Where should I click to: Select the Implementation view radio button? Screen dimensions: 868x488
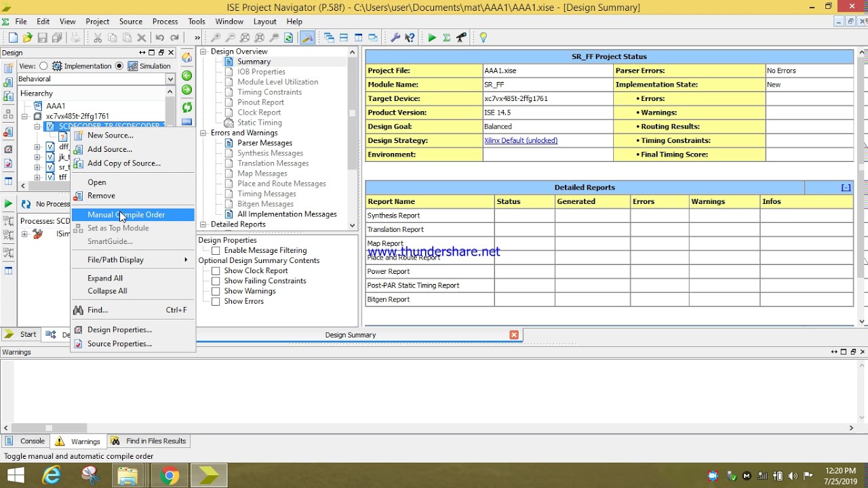point(43,66)
